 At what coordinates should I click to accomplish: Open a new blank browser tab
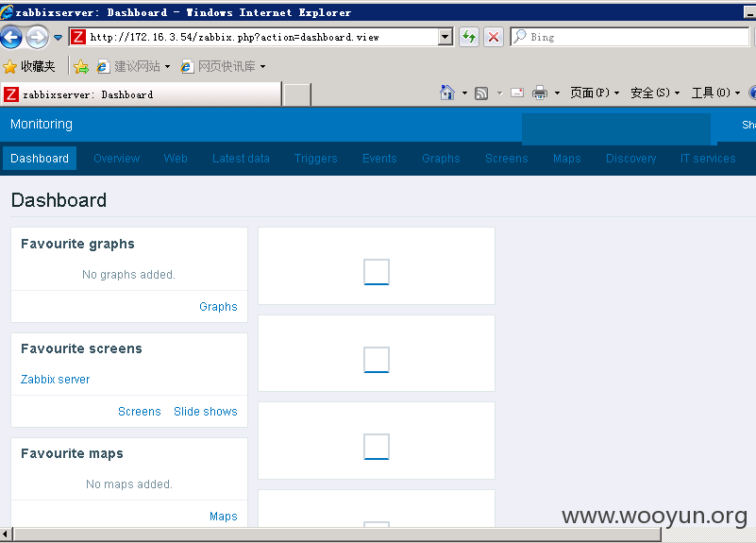pos(296,94)
